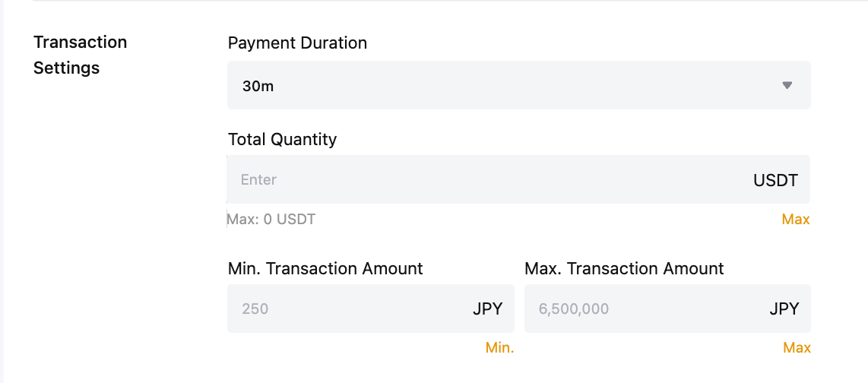
Task: Click the 6,500,000 placeholder value
Action: [573, 309]
